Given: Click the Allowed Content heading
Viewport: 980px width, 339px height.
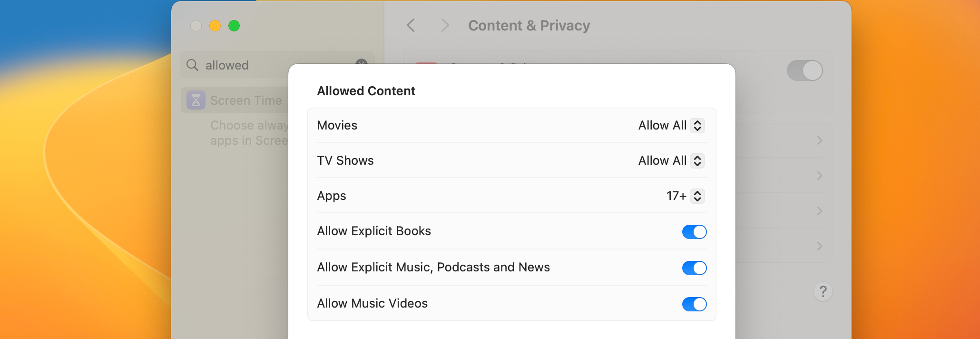Looking at the screenshot, I should 366,91.
